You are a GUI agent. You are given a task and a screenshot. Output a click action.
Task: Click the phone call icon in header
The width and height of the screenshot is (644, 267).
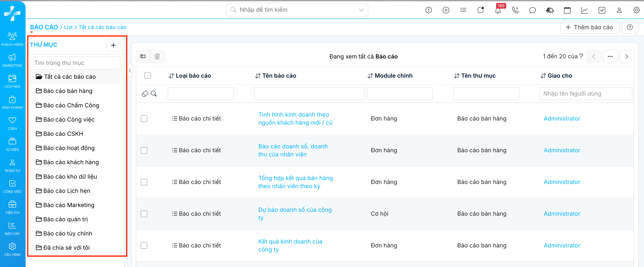(x=515, y=10)
